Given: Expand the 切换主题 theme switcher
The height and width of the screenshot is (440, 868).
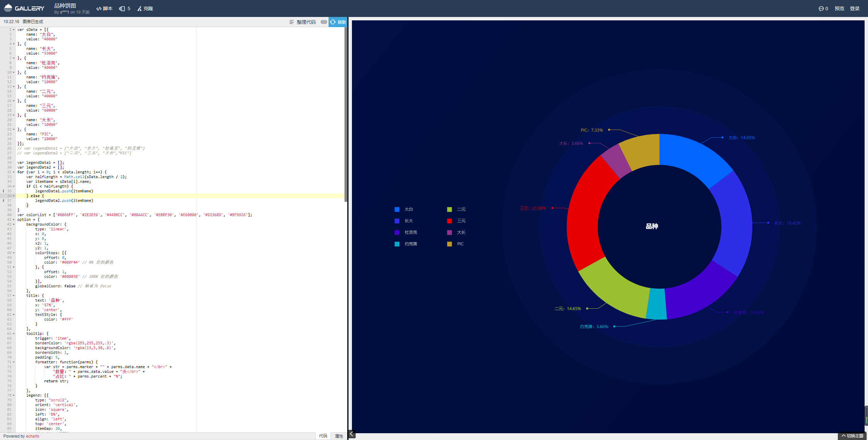Looking at the screenshot, I should 852,436.
